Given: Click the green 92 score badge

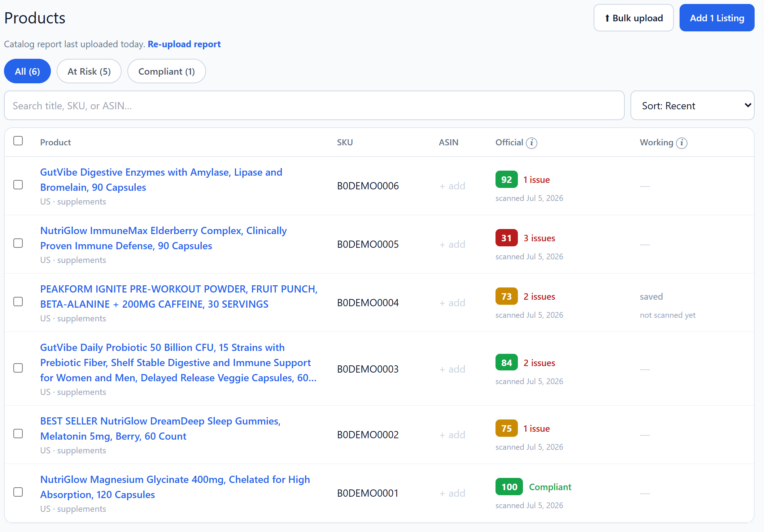Looking at the screenshot, I should point(507,179).
